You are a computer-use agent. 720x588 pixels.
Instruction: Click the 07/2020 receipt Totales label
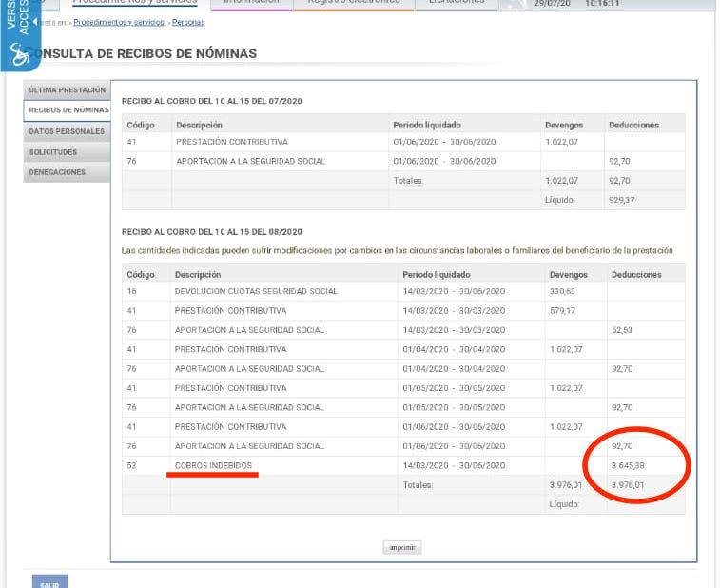[x=408, y=181]
